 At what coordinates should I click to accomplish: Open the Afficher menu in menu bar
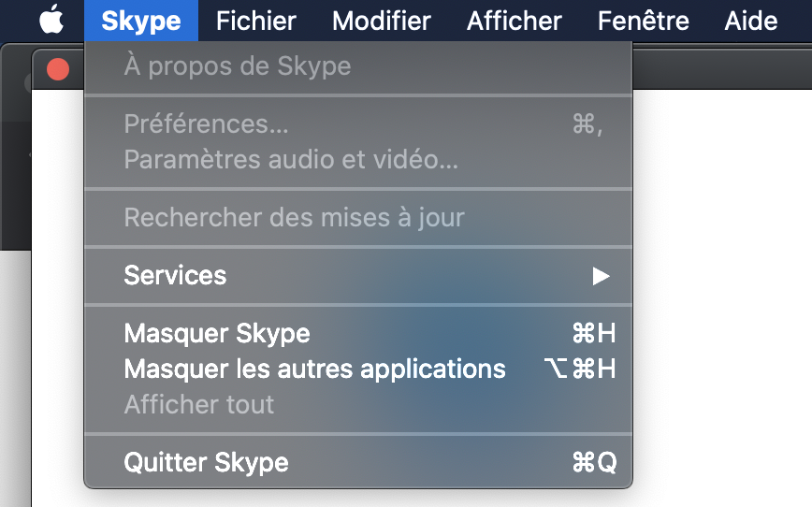(x=514, y=20)
